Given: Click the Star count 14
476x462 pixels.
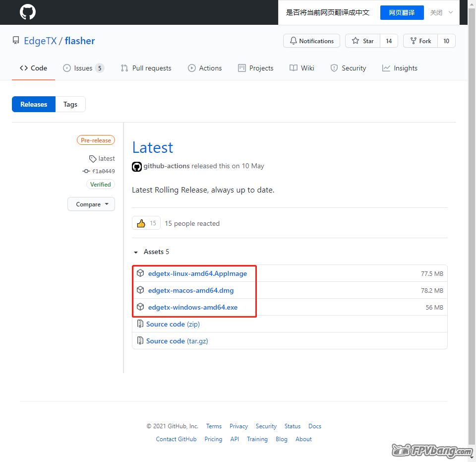Looking at the screenshot, I should coord(389,41).
